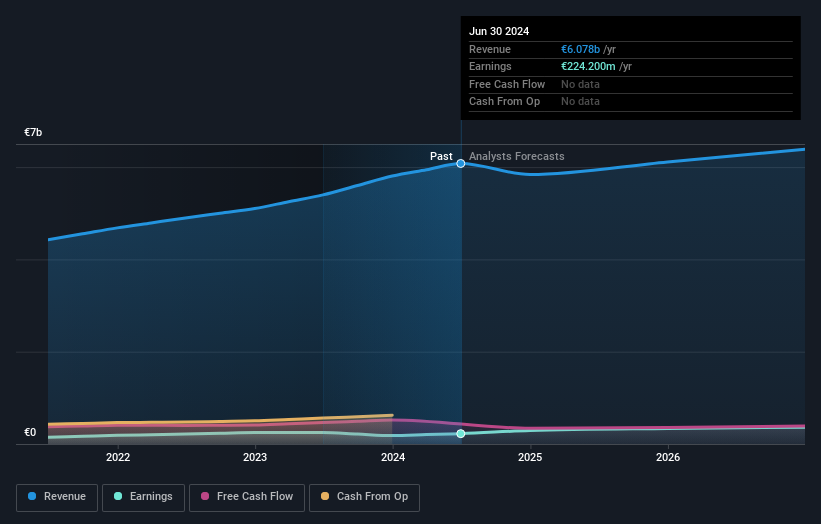Viewport: 821px width, 524px height.
Task: Click the 2026 x-axis label
Action: point(668,458)
